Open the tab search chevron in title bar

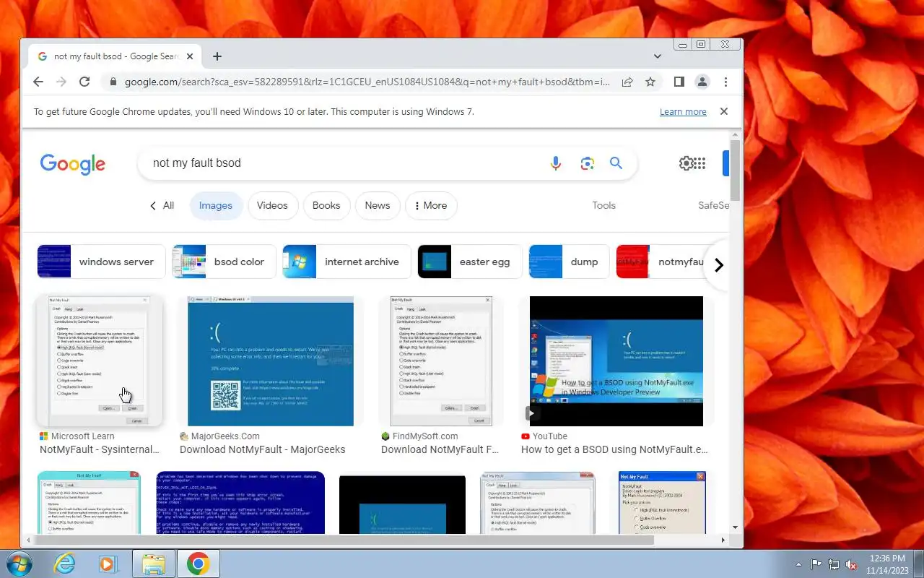(x=658, y=56)
